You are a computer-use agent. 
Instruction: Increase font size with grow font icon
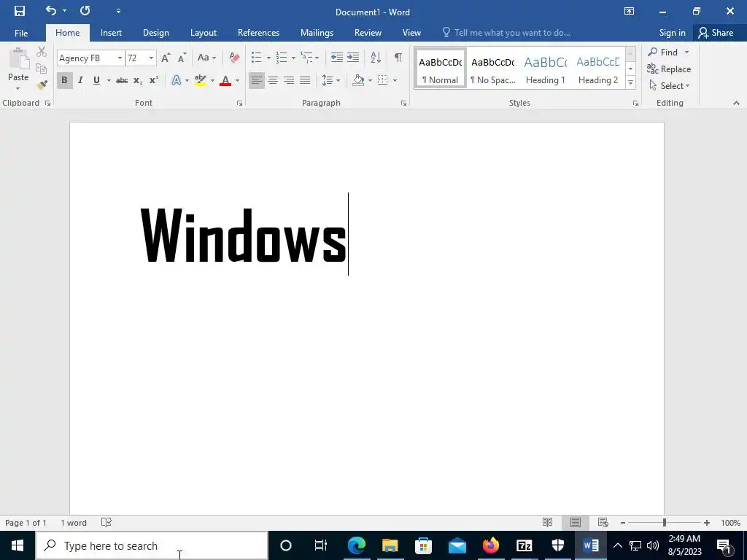(166, 58)
